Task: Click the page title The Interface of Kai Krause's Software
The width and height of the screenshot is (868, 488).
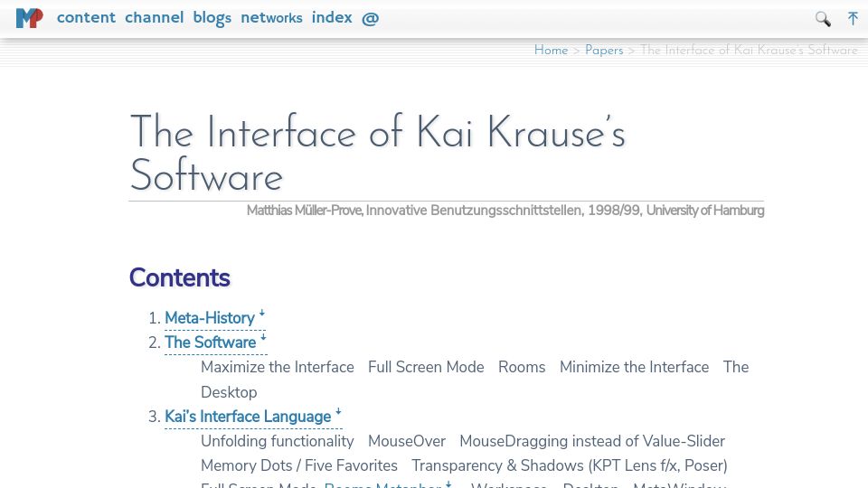Action: tap(378, 154)
